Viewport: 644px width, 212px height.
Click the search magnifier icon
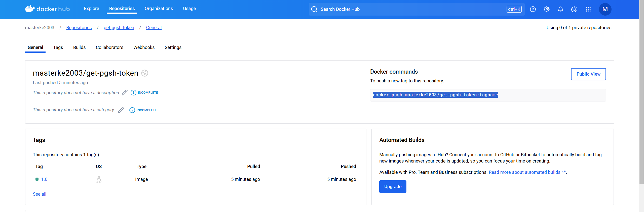tap(314, 9)
